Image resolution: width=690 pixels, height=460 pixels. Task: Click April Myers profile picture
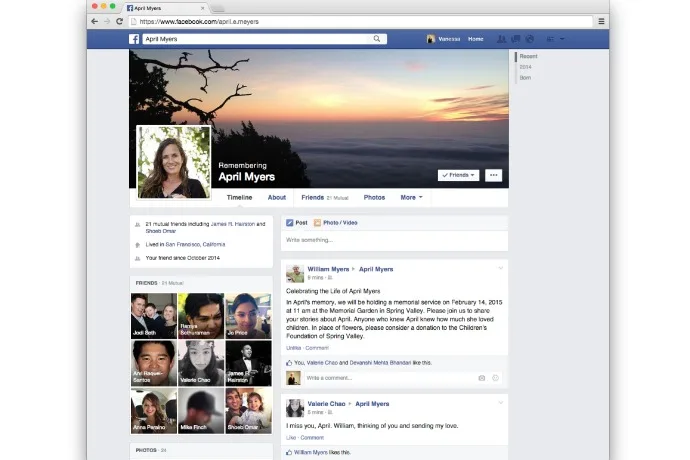pyautogui.click(x=174, y=162)
